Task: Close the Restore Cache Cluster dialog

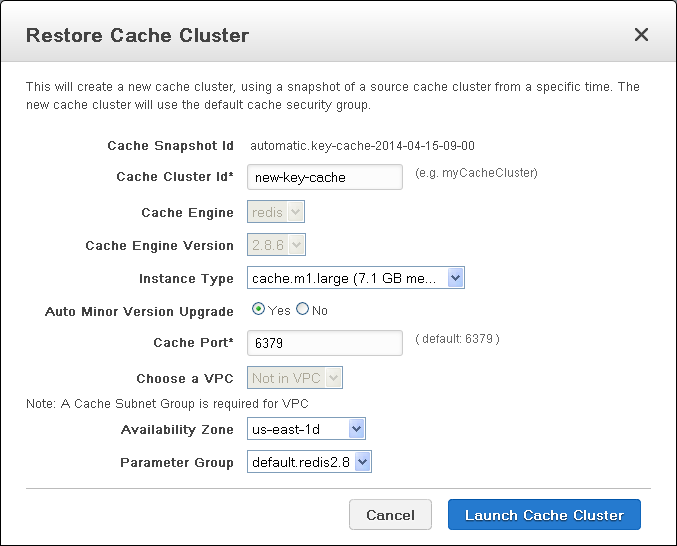Action: [x=641, y=35]
